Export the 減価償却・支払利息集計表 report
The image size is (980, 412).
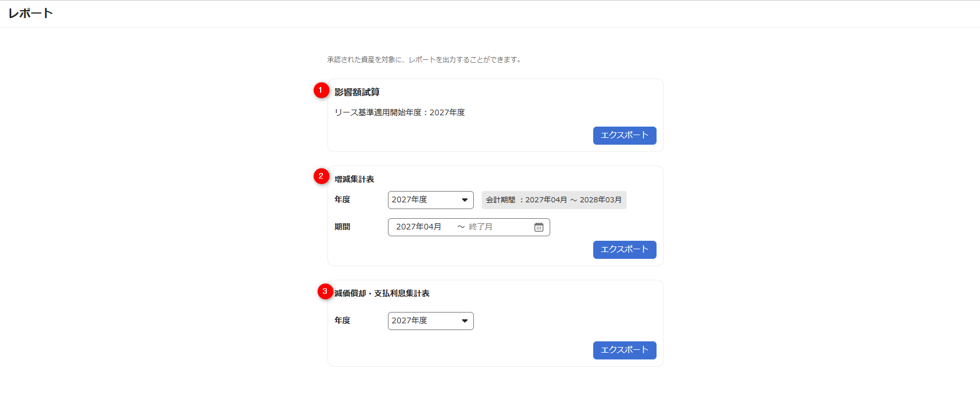click(624, 350)
